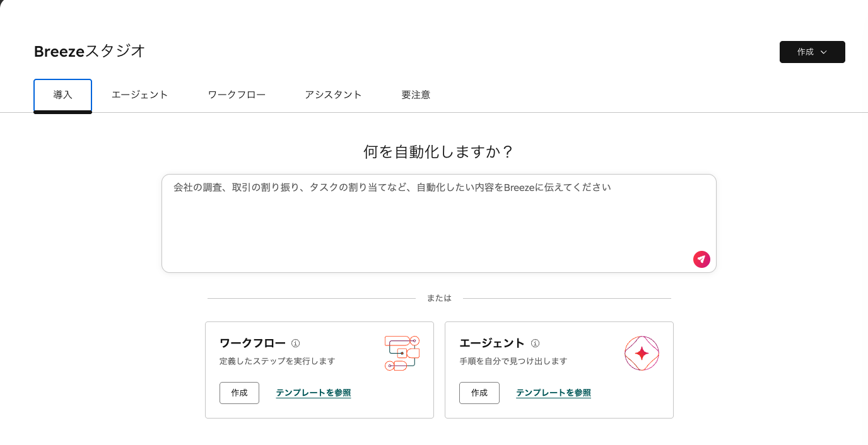Show info tooltip next to ワークフロー heading
This screenshot has height=445, width=868.
[x=295, y=344]
